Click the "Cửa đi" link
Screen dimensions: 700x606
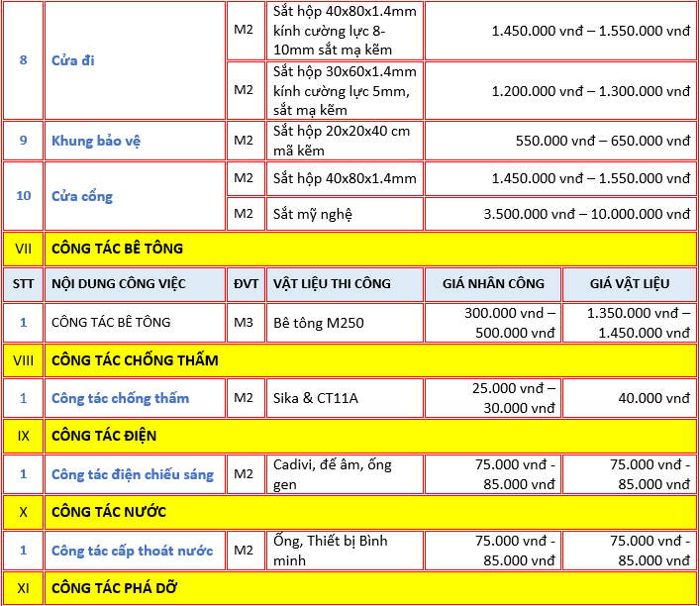coord(72,60)
